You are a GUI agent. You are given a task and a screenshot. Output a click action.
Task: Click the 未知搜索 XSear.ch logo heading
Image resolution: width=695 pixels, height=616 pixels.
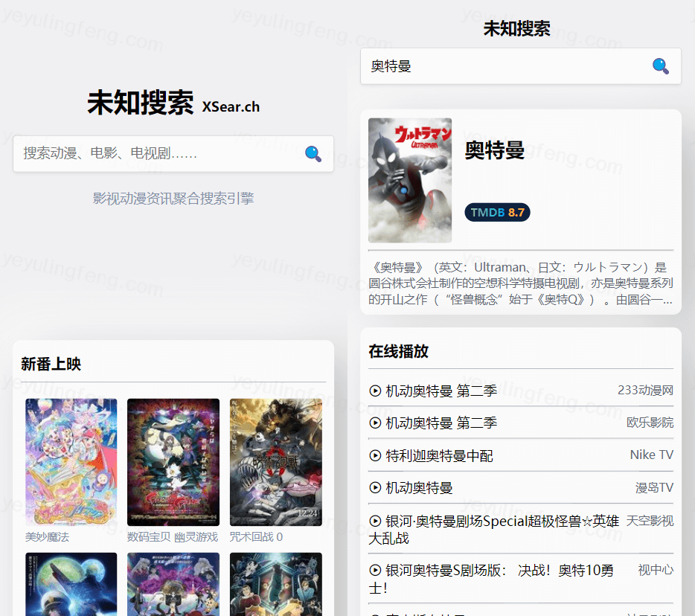(x=173, y=103)
